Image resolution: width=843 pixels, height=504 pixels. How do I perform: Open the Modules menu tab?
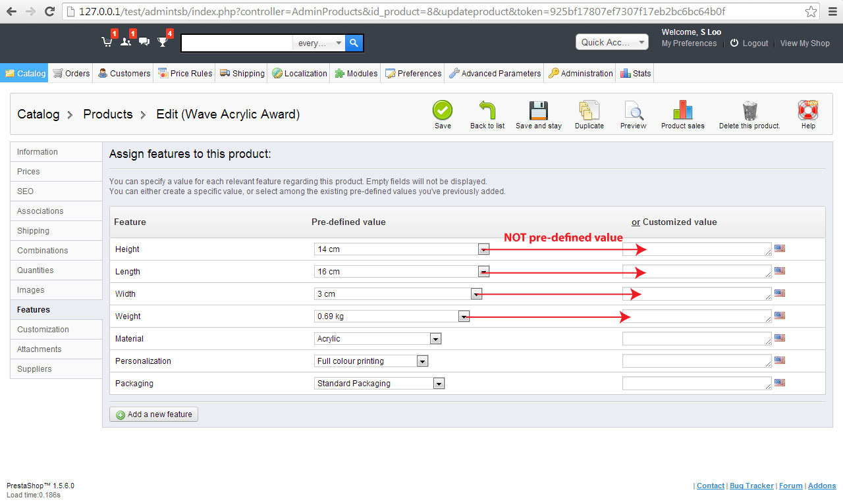click(356, 73)
